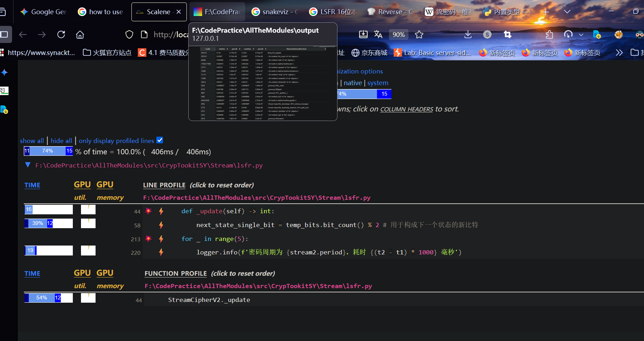Screen dimensions: 644x341
Task: Click the show all link
Action: [32, 141]
